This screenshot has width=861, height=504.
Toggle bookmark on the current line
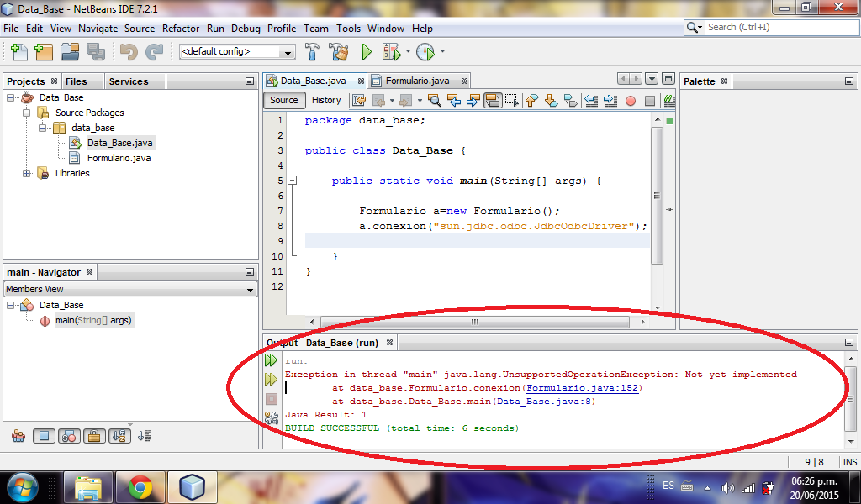click(x=571, y=100)
